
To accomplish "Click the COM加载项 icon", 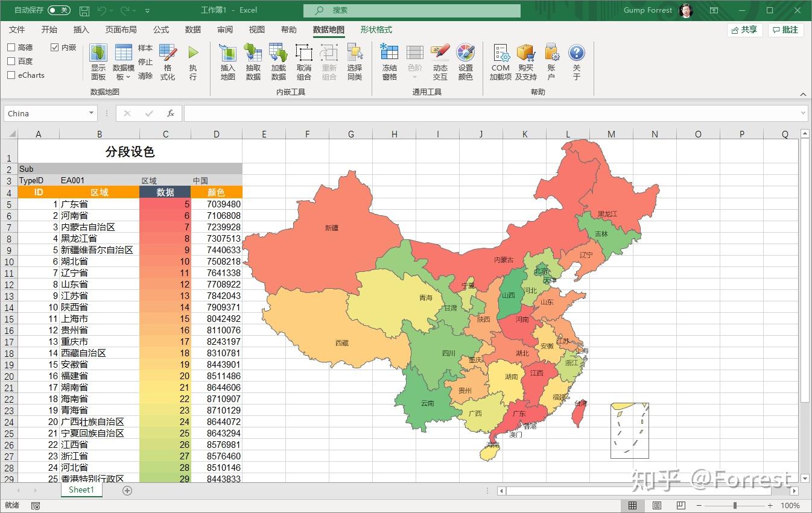I will (500, 60).
